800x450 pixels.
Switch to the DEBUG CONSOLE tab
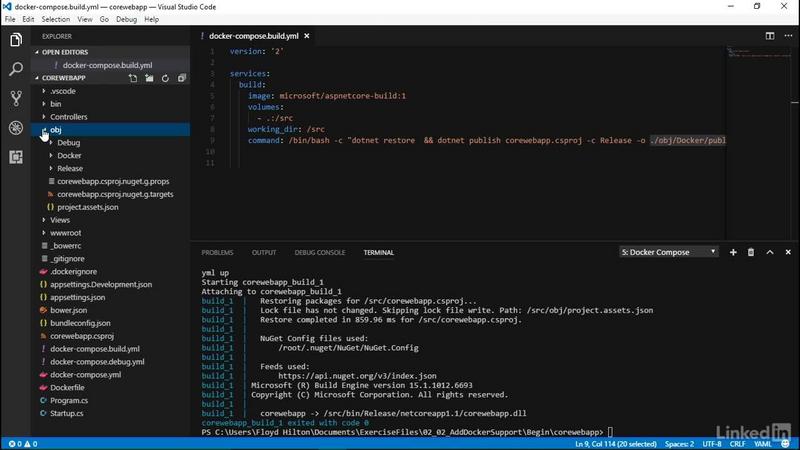(x=319, y=253)
